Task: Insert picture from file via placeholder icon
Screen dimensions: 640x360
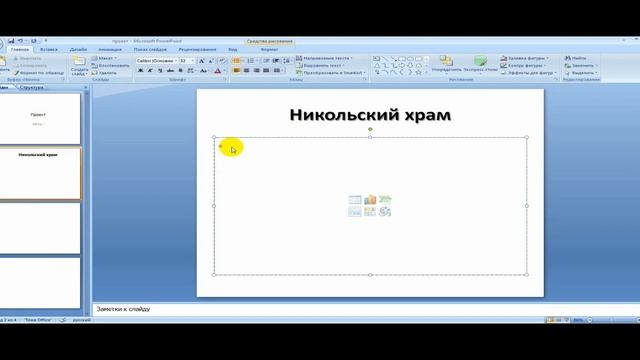Action: (355, 211)
